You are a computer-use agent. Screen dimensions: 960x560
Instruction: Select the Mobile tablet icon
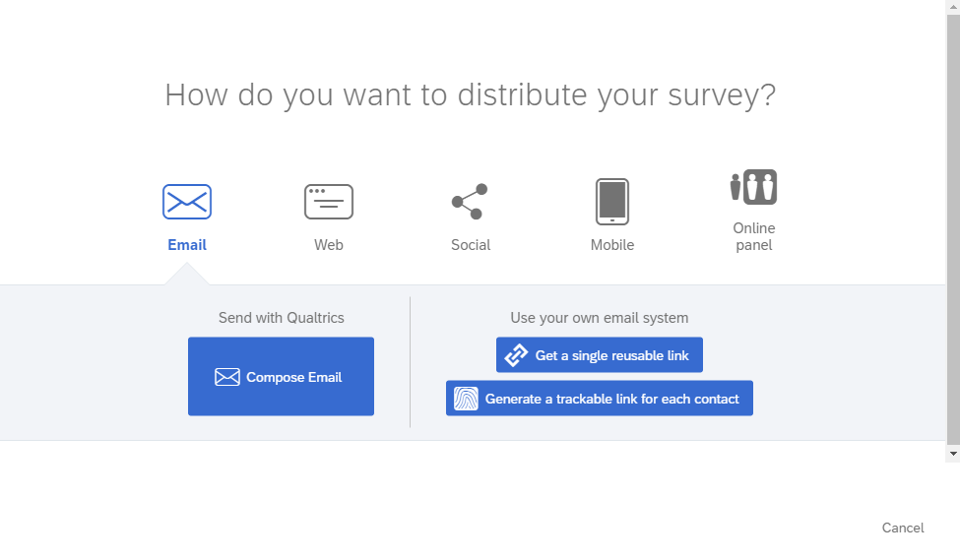pyautogui.click(x=612, y=202)
